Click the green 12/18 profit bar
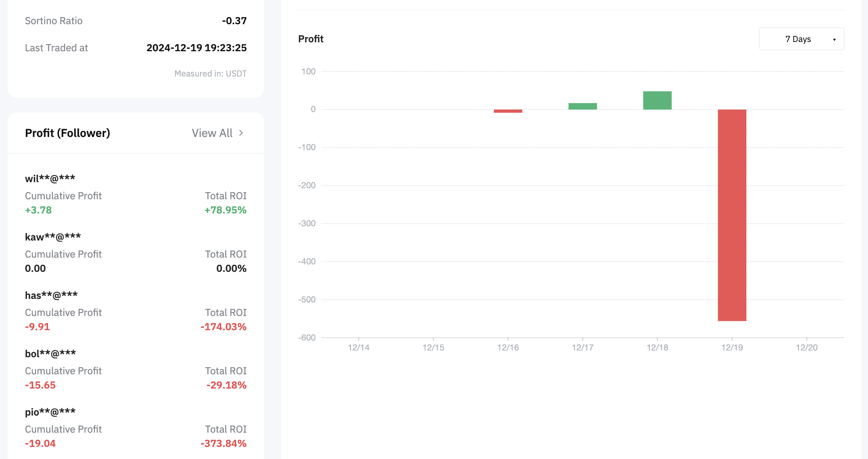 [657, 100]
